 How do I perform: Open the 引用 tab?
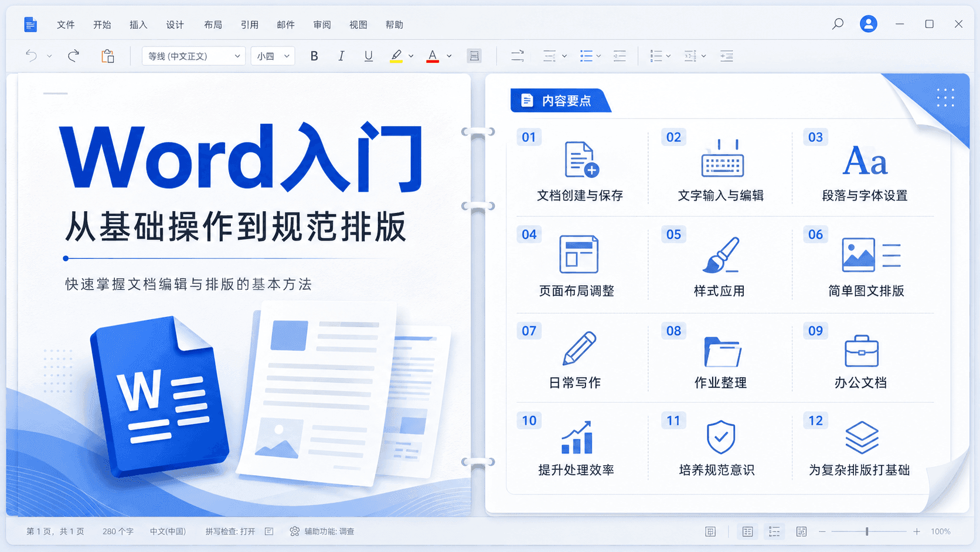(x=250, y=25)
